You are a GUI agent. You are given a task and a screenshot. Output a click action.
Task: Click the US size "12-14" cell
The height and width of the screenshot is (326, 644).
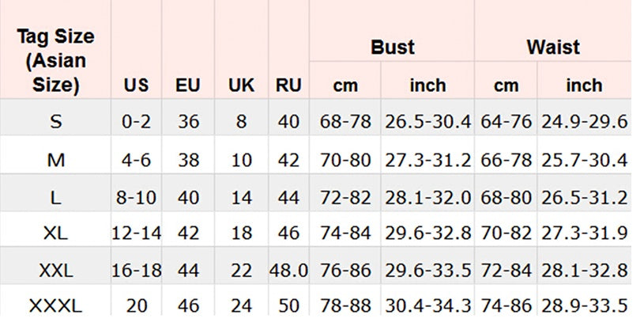click(x=136, y=234)
